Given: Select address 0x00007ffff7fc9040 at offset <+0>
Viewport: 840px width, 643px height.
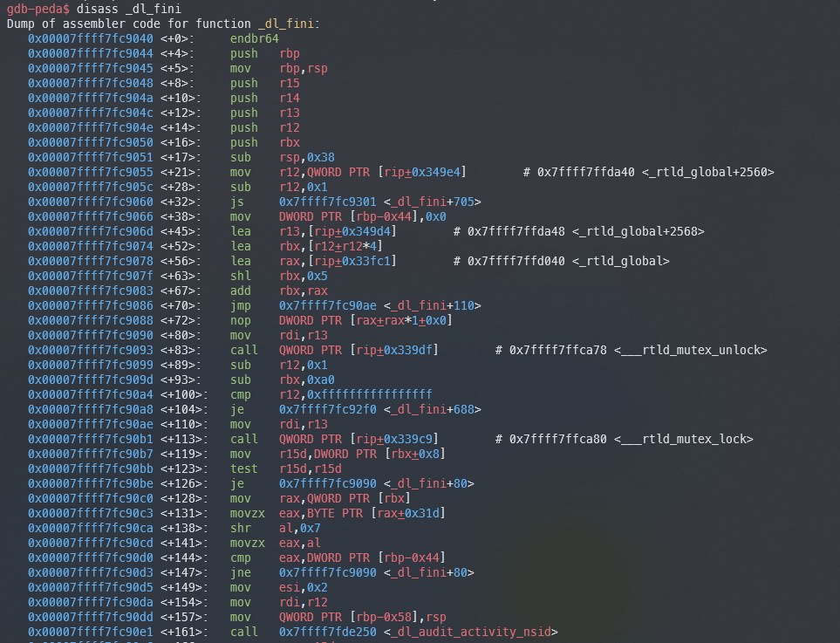Looking at the screenshot, I should tap(91, 38).
